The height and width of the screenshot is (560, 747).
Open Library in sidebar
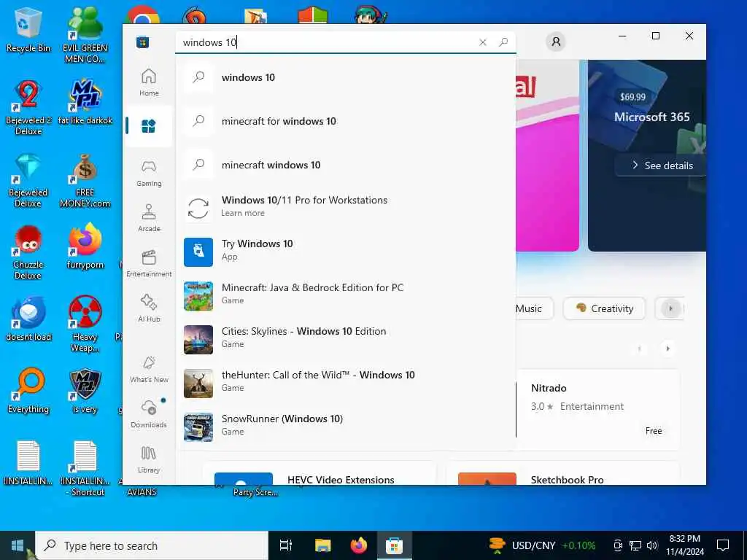pyautogui.click(x=149, y=459)
